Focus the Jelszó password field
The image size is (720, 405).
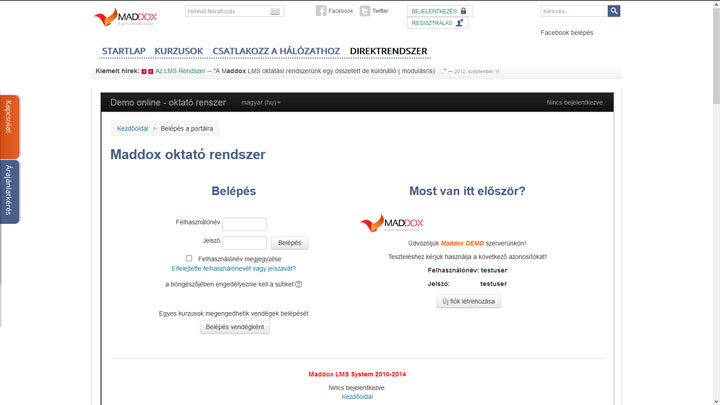pyautogui.click(x=244, y=242)
